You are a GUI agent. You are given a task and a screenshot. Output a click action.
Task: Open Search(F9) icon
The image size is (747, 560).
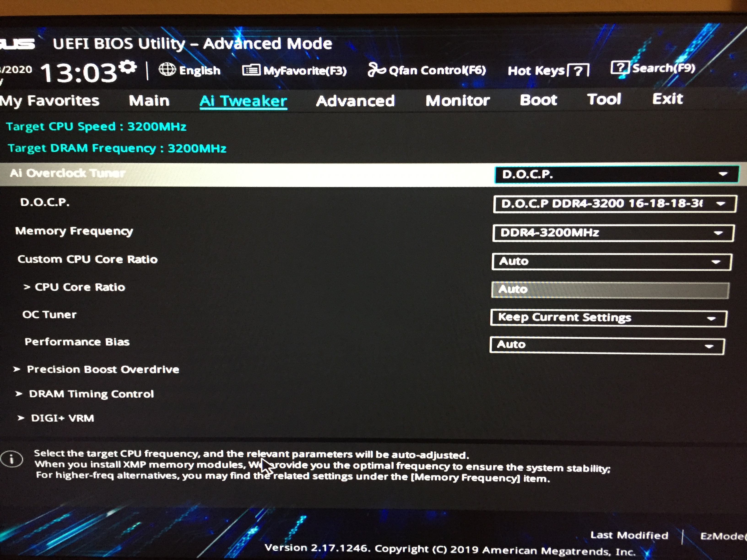(x=620, y=67)
